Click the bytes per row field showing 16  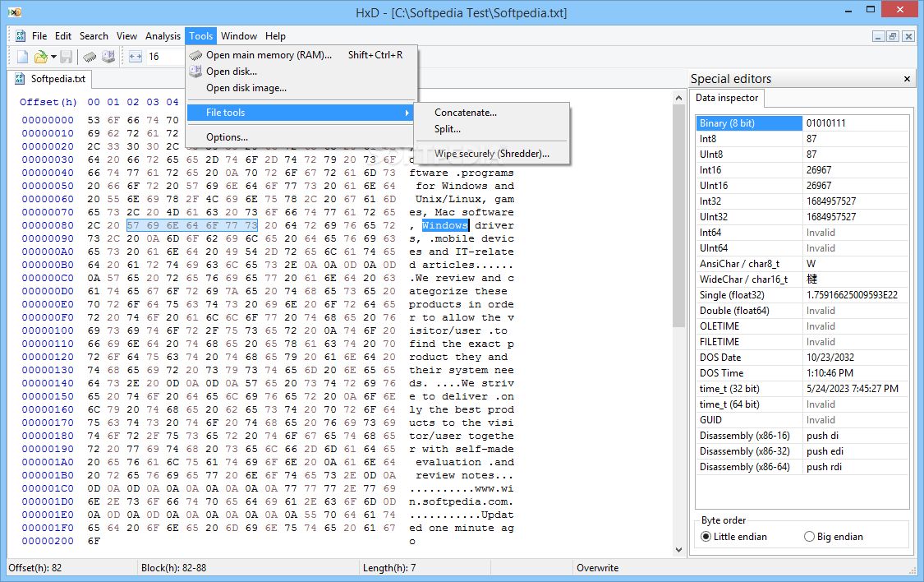click(x=165, y=57)
